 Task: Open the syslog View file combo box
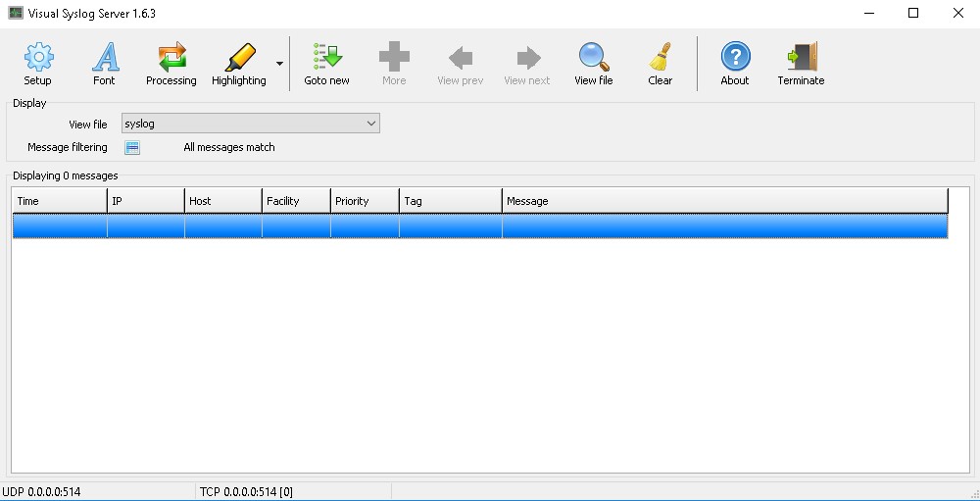[x=251, y=124]
